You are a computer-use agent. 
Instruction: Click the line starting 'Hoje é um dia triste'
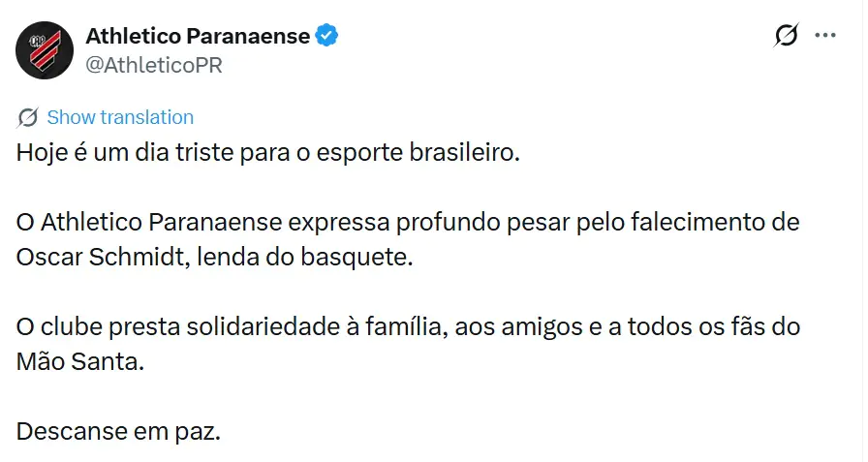point(268,155)
